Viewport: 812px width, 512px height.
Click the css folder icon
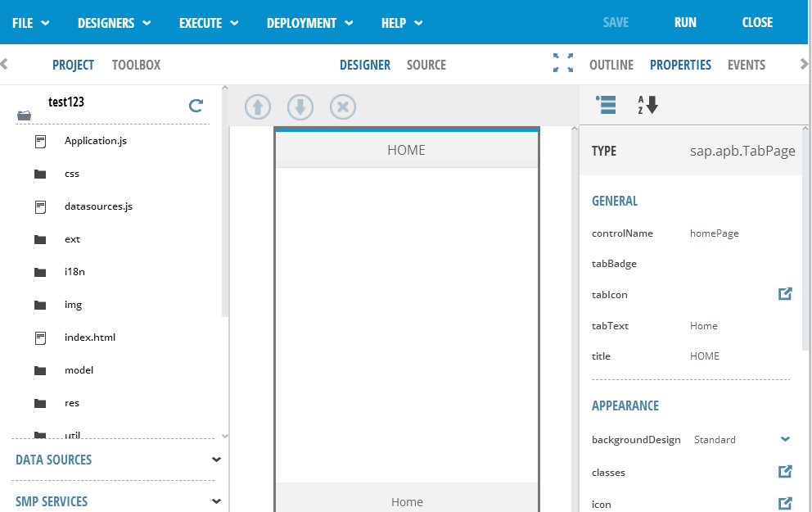point(40,174)
